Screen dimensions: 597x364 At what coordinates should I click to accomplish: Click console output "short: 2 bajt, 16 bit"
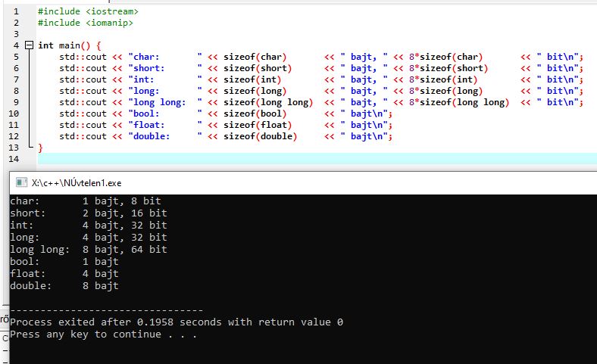tap(89, 213)
